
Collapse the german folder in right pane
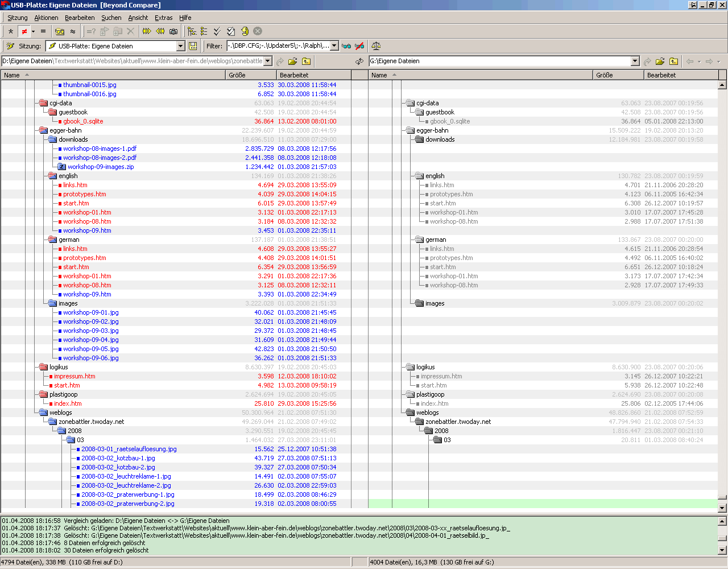click(x=419, y=240)
